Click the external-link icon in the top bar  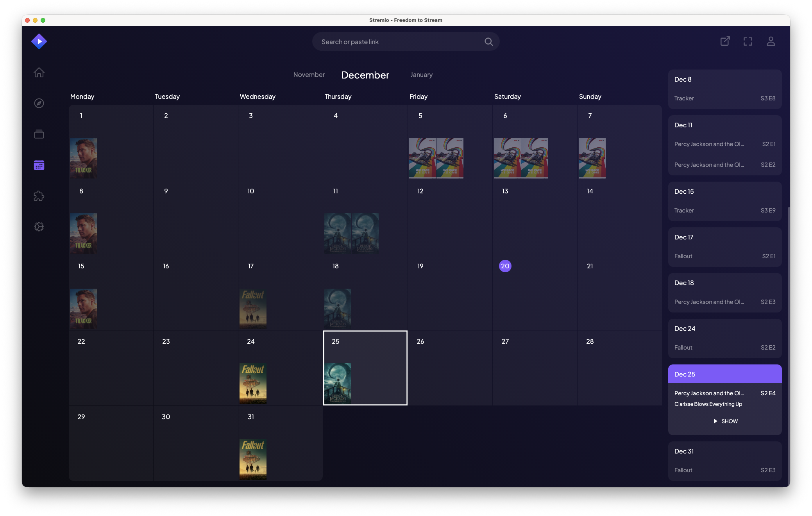point(725,41)
